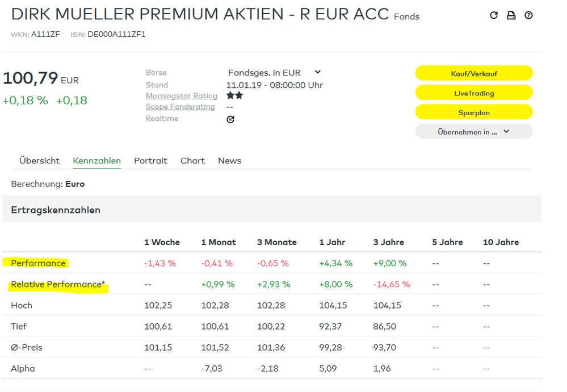Open the Morningstar Rating link
The height and width of the screenshot is (392, 567).
[x=181, y=95]
